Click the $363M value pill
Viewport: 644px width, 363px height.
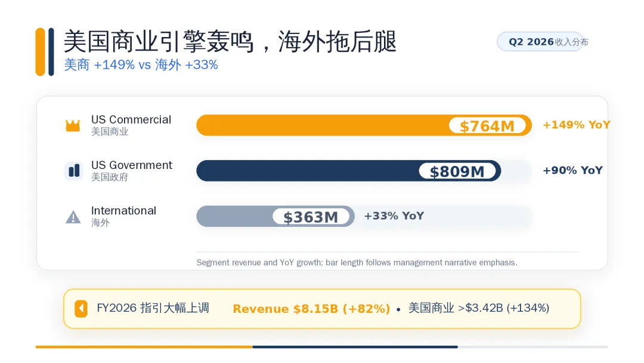tap(311, 217)
